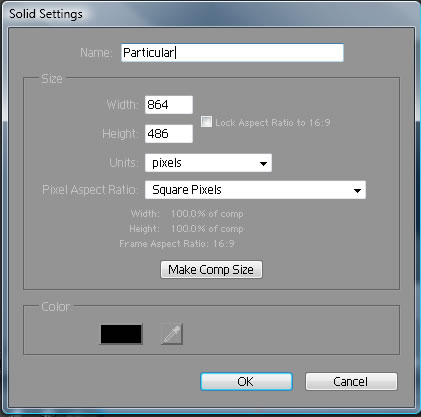
Task: Open the black solid color swatch
Action: [x=121, y=334]
